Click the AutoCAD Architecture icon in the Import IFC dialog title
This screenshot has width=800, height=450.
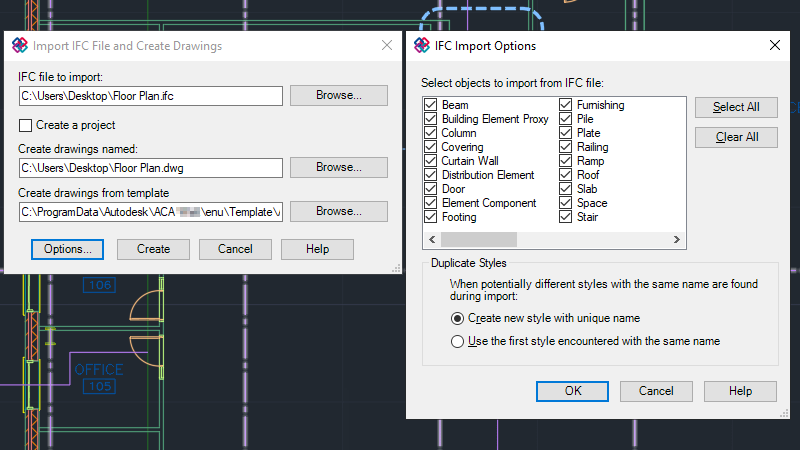point(20,45)
